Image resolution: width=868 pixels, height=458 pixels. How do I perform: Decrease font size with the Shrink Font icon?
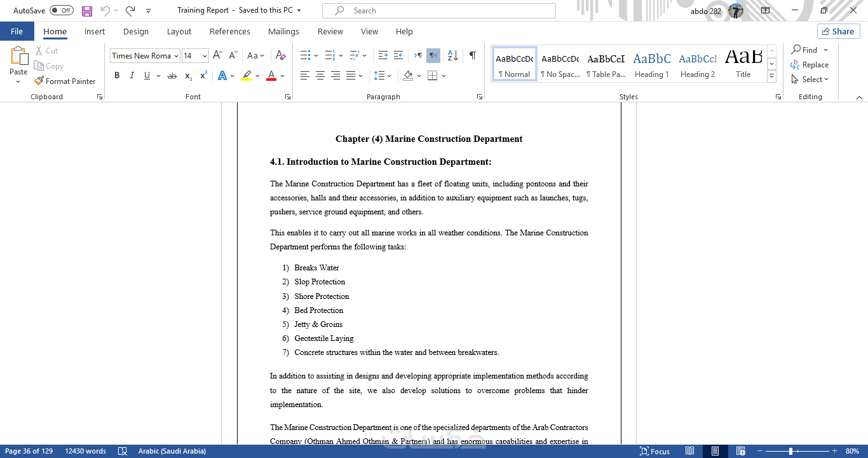[x=233, y=55]
